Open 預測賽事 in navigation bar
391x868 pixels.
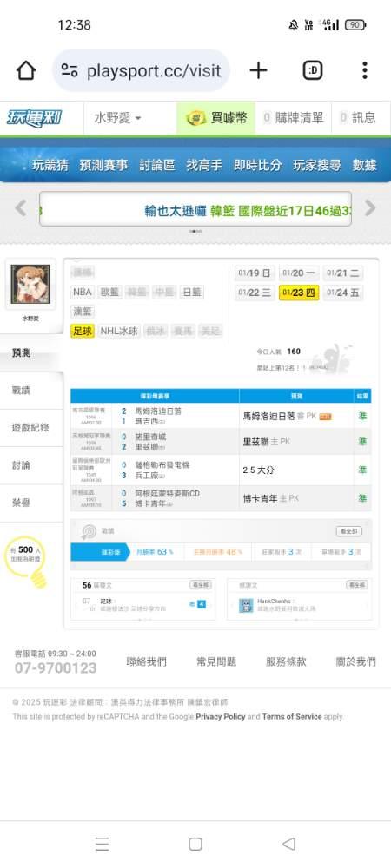point(103,165)
